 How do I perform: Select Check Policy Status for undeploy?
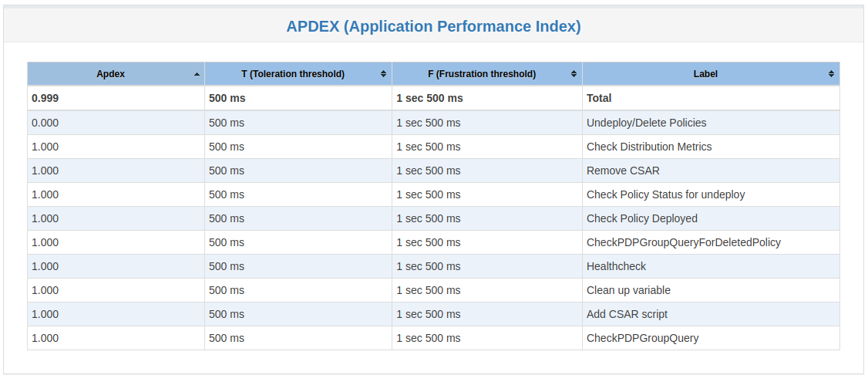click(x=666, y=194)
